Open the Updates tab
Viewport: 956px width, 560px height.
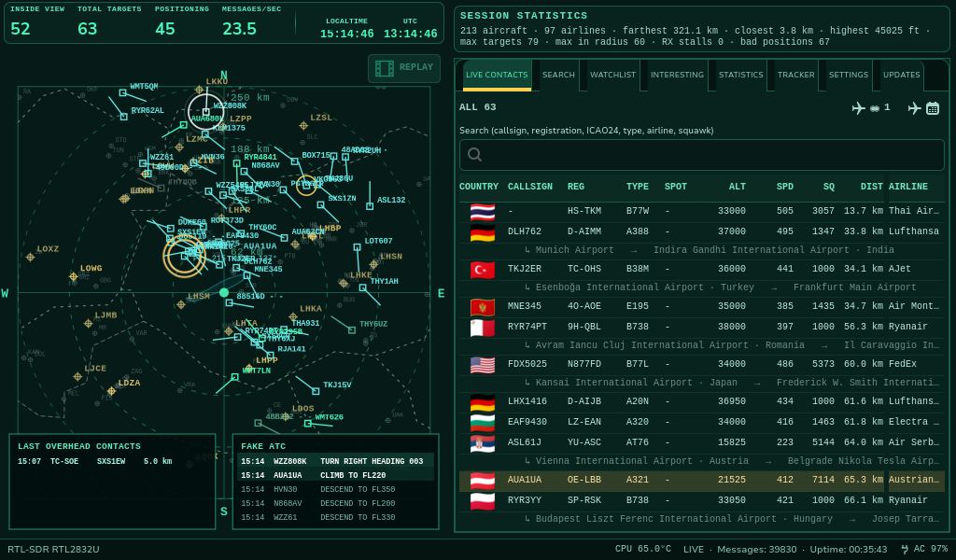[901, 75]
